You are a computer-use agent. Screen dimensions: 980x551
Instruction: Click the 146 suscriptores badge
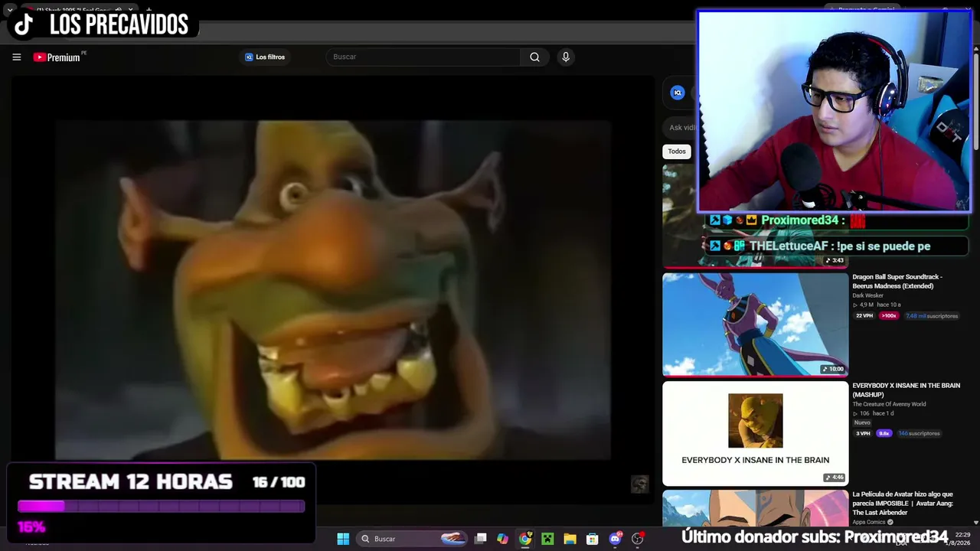click(x=919, y=433)
